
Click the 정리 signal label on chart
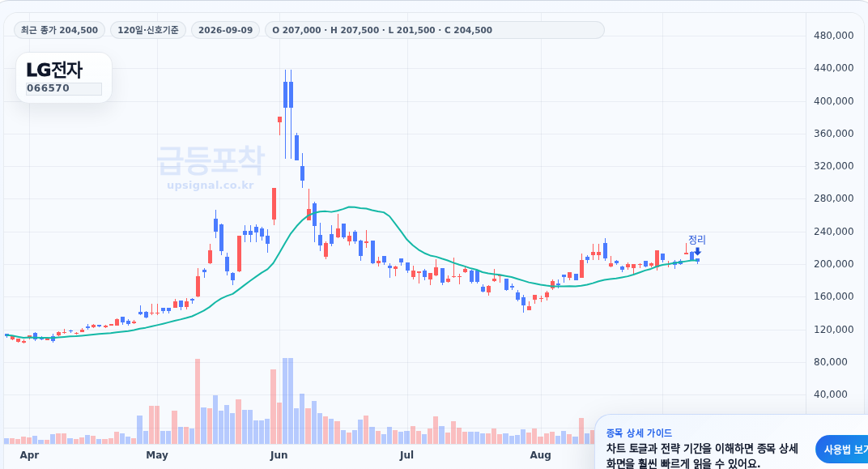pyautogui.click(x=697, y=240)
